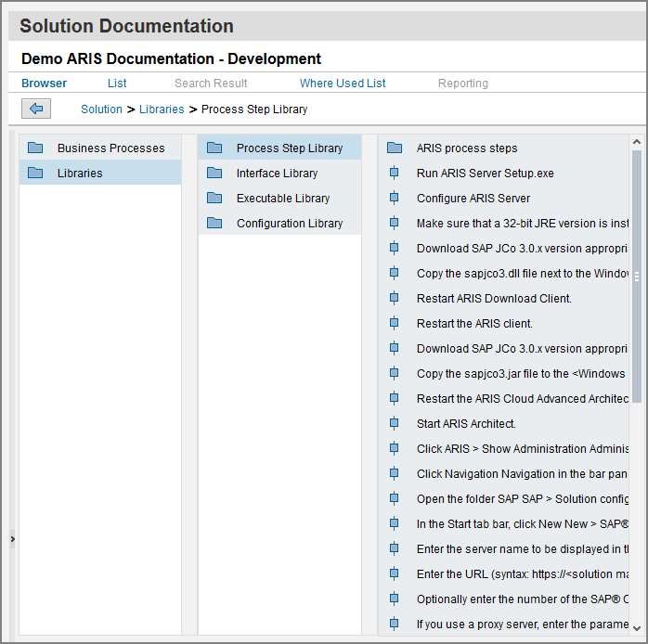Select 'Click Navigation Navigation in the bar' step
Screen dimensions: 648x644
tap(504, 473)
